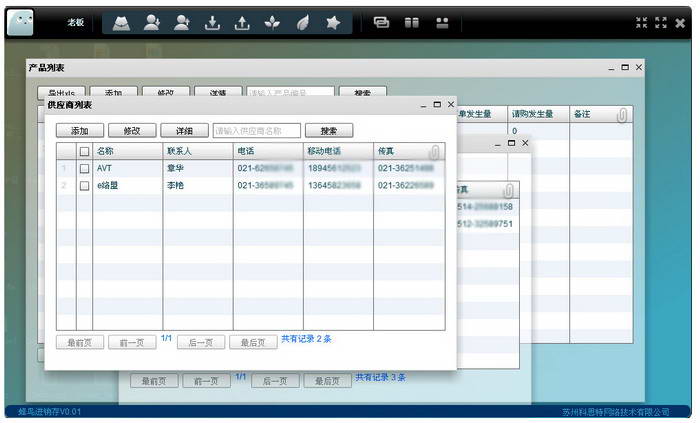Click paperclip icon in middle window's table header
This screenshot has width=700, height=423.
(508, 191)
